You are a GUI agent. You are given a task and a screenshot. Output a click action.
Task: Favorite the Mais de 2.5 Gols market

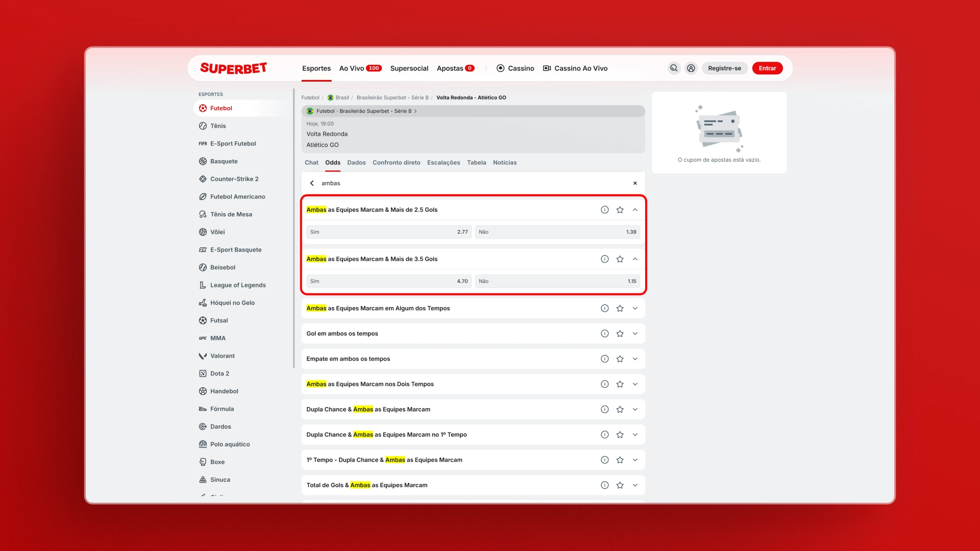(620, 210)
